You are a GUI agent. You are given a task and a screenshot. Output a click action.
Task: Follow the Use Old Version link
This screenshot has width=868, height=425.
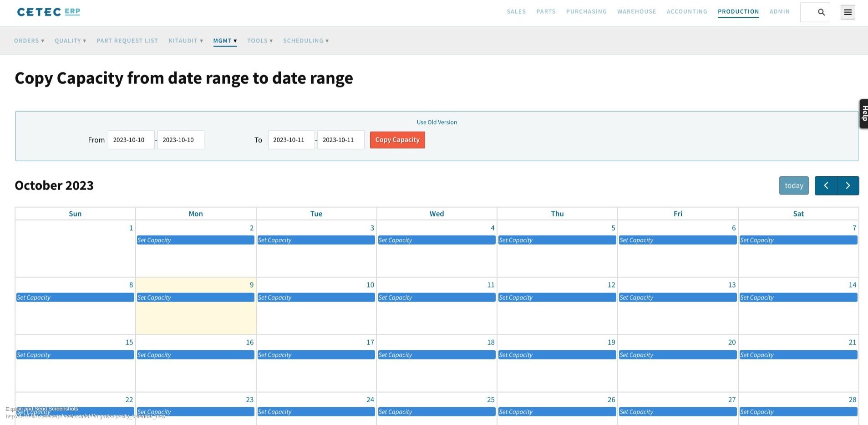(x=437, y=122)
